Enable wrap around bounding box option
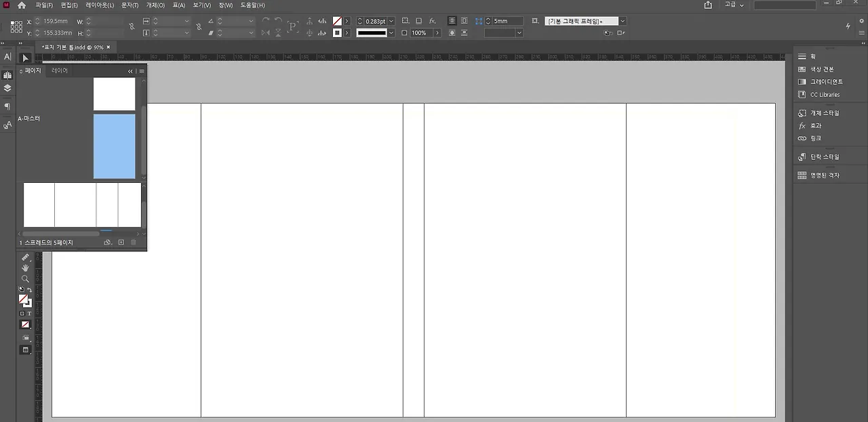The width and height of the screenshot is (868, 422). pyautogui.click(x=465, y=21)
